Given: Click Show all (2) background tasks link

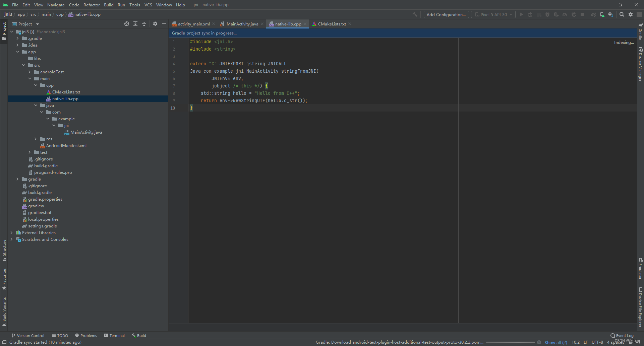Looking at the screenshot, I should point(556,342).
